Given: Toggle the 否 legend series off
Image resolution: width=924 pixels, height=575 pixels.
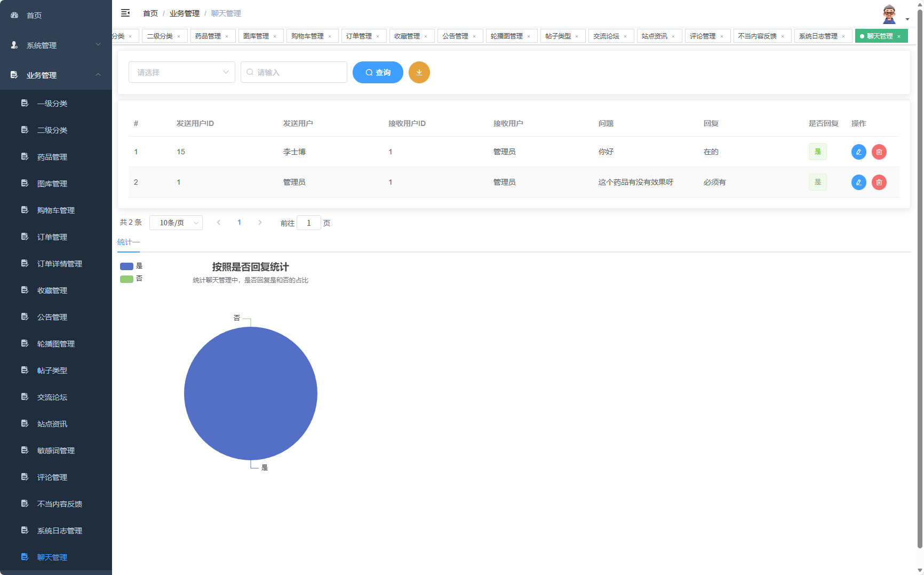Looking at the screenshot, I should (139, 278).
